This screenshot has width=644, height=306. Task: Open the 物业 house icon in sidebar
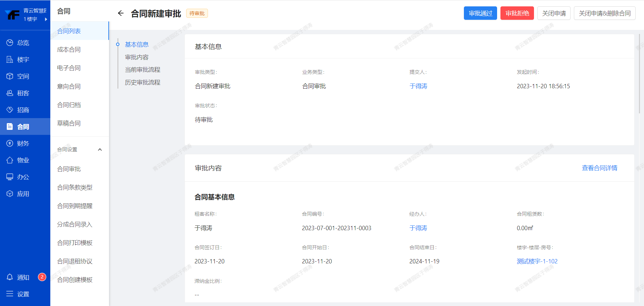10,160
